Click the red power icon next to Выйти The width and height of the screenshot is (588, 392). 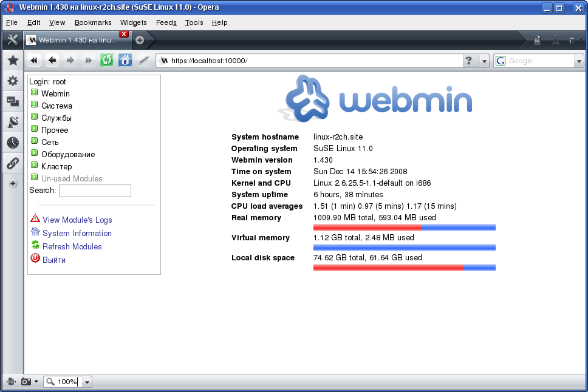click(x=35, y=258)
